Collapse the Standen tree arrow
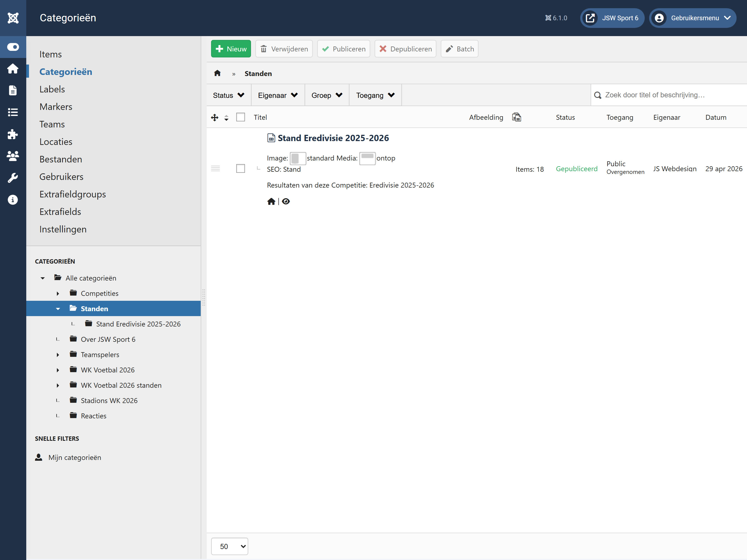The height and width of the screenshot is (560, 747). [58, 309]
